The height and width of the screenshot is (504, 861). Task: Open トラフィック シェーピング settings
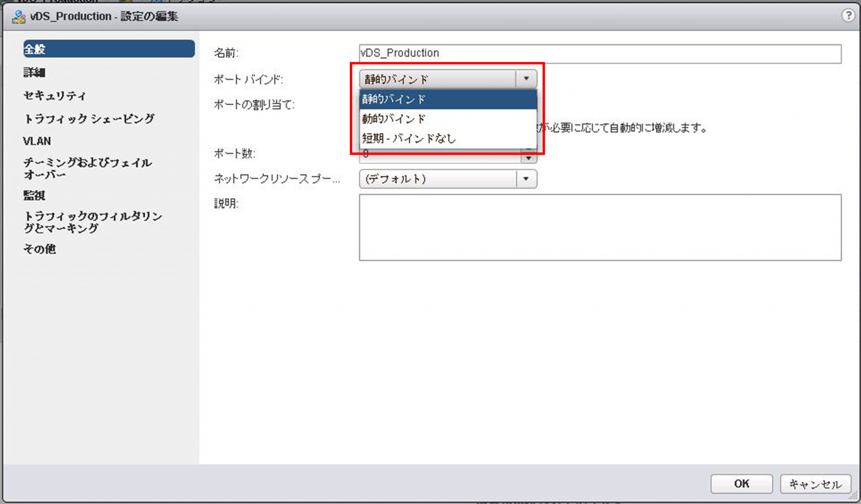point(89,119)
